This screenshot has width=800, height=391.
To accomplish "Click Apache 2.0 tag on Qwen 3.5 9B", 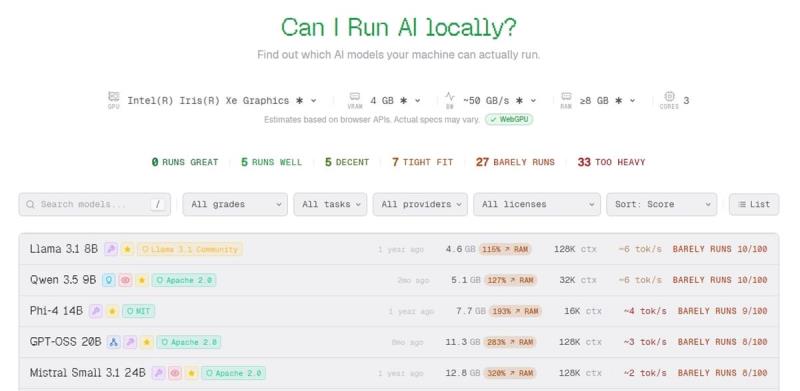I will pyautogui.click(x=184, y=280).
